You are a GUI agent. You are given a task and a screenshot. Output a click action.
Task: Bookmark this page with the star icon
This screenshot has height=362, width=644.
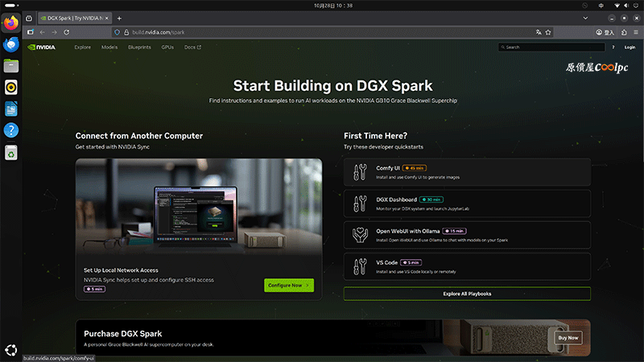548,32
